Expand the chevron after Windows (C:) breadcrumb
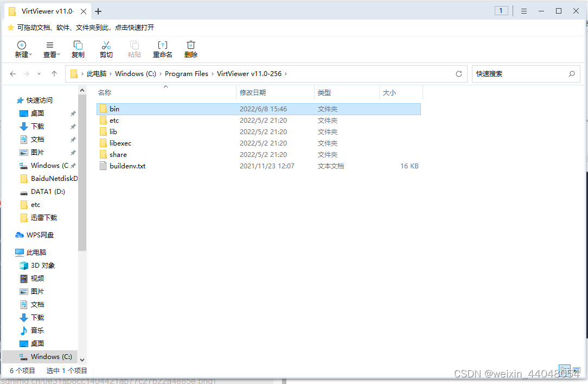Screen dimensions: 588x384 click(x=161, y=74)
